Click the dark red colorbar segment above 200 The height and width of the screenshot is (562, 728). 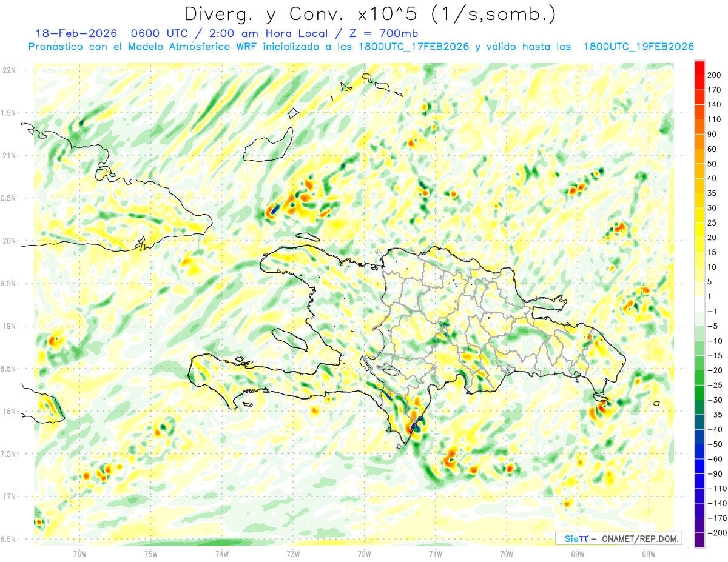coord(699,68)
